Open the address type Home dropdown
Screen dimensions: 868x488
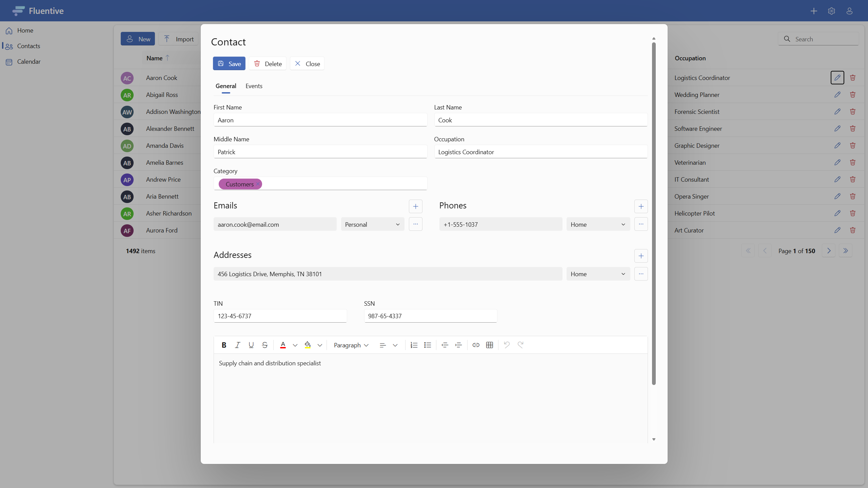pyautogui.click(x=598, y=274)
